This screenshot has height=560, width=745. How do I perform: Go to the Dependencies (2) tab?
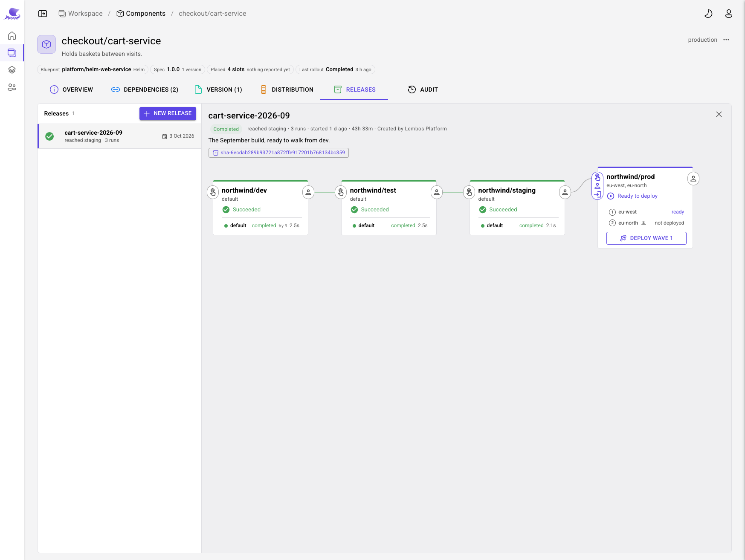145,89
